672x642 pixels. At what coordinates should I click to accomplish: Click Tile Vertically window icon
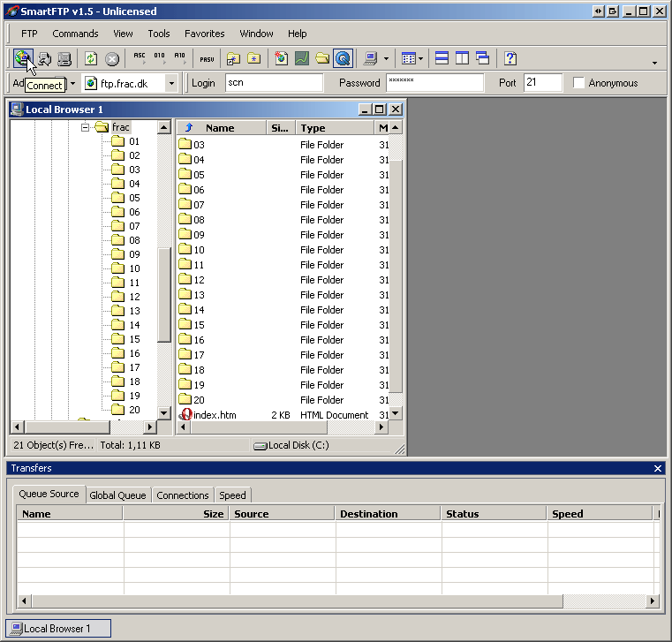pos(462,58)
